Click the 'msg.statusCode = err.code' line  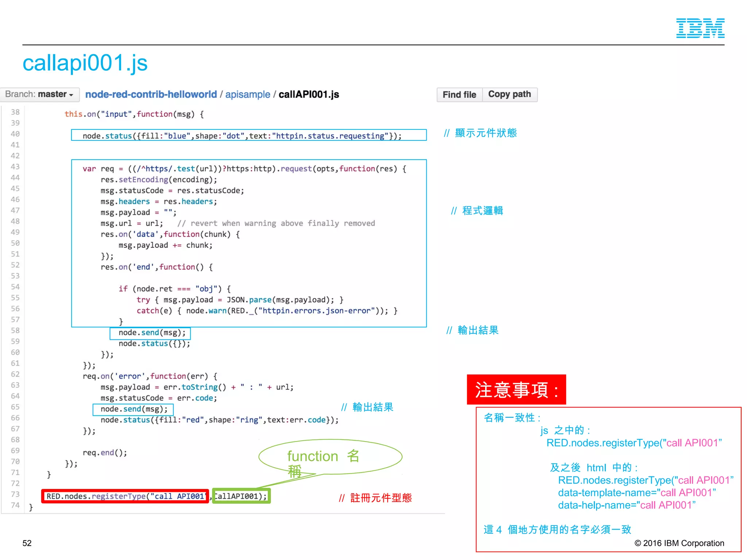[x=159, y=398]
